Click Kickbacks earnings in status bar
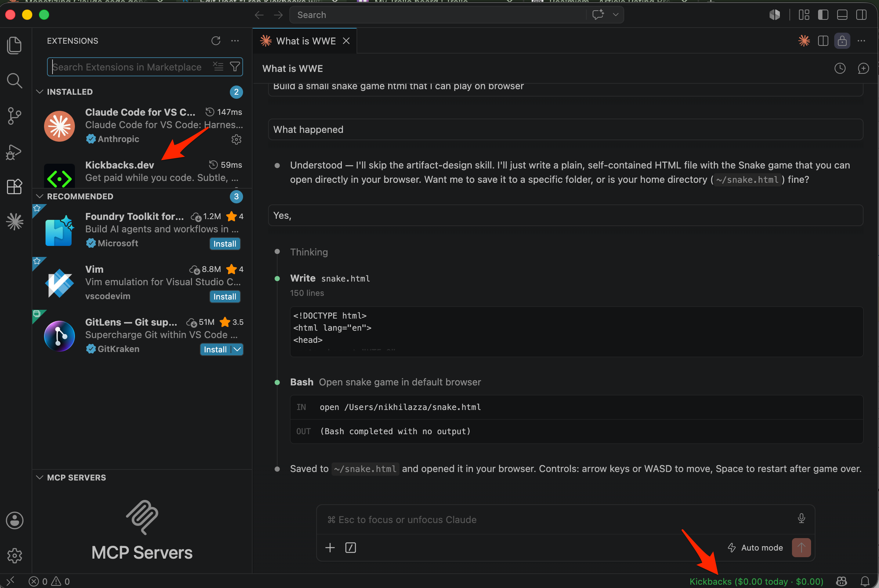The image size is (879, 588). click(756, 581)
